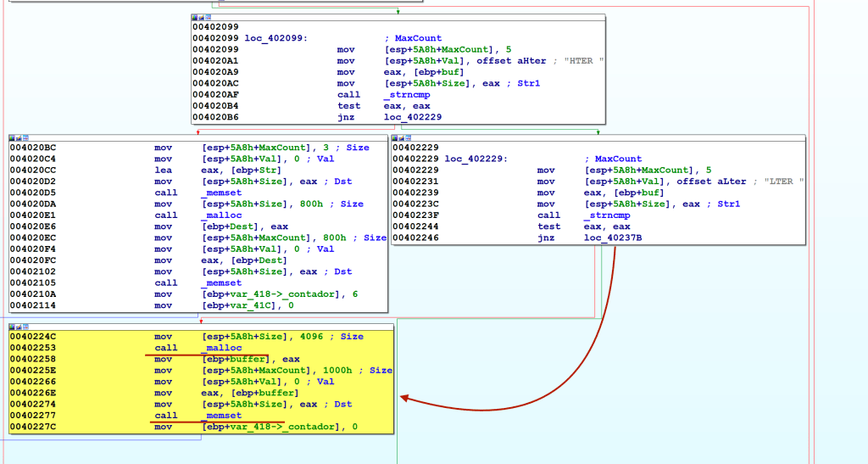This screenshot has width=868, height=464.
Task: Click the group-nodes icon on the loc_402099 block
Action: coord(209,17)
